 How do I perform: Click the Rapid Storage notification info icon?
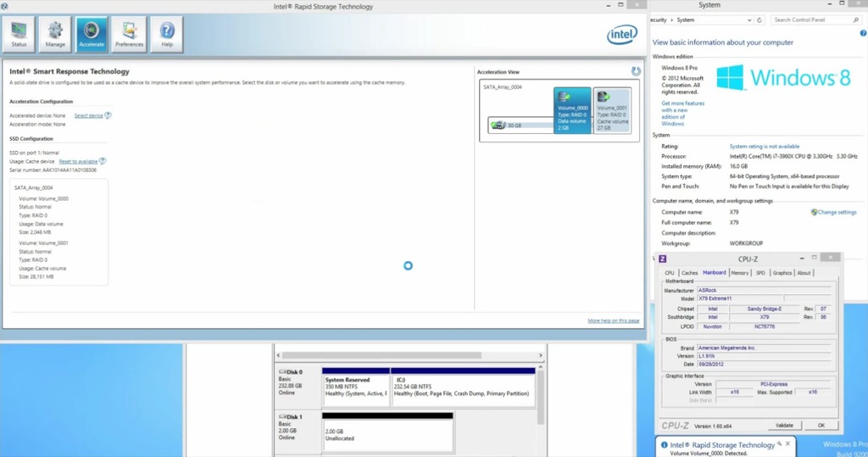(665, 445)
